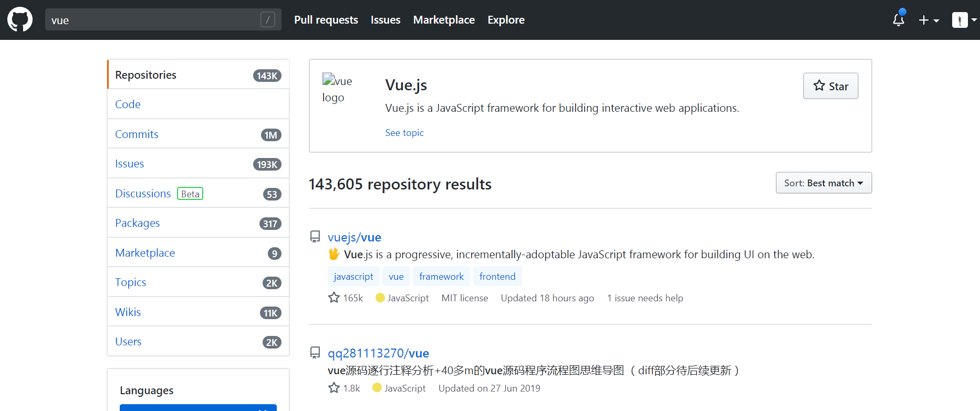Viewport: 980px width, 411px height.
Task: Open the qq281113270/vue repository link
Action: point(378,353)
